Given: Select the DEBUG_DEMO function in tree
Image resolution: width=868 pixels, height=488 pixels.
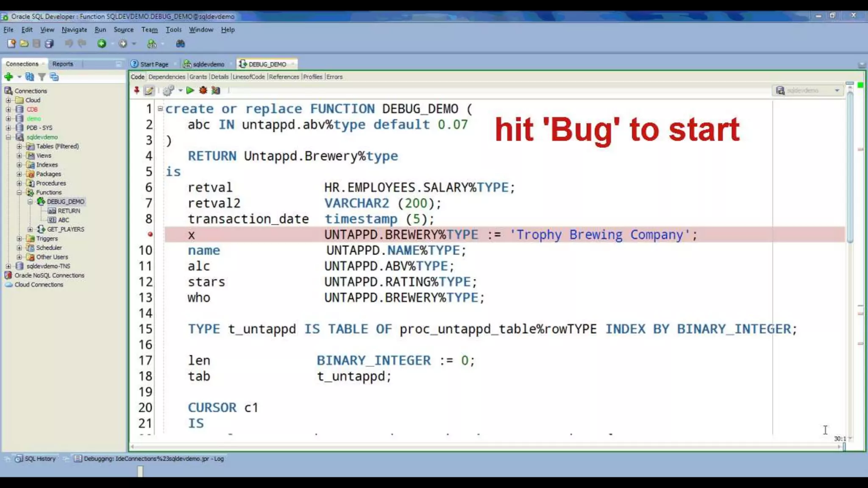Looking at the screenshot, I should 65,202.
